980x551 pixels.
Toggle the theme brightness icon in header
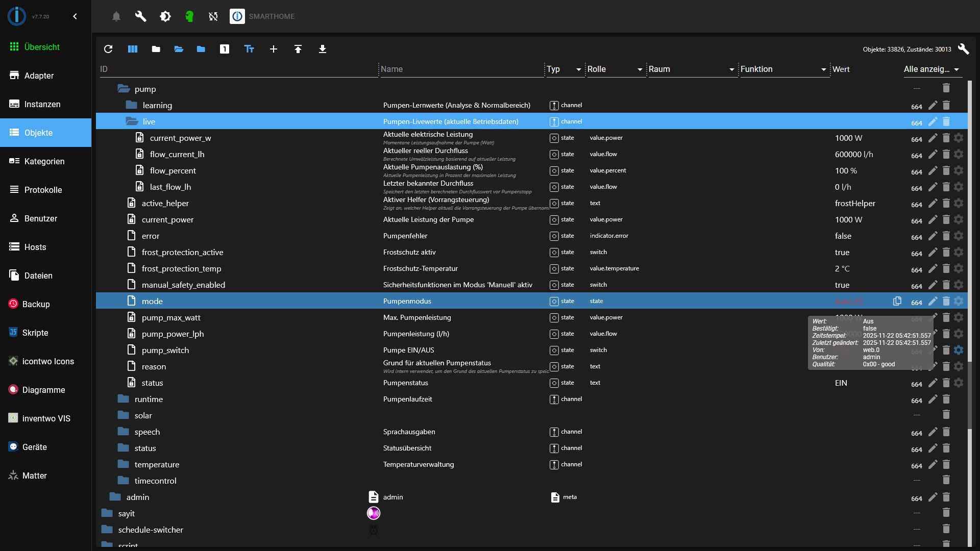pyautogui.click(x=165, y=16)
